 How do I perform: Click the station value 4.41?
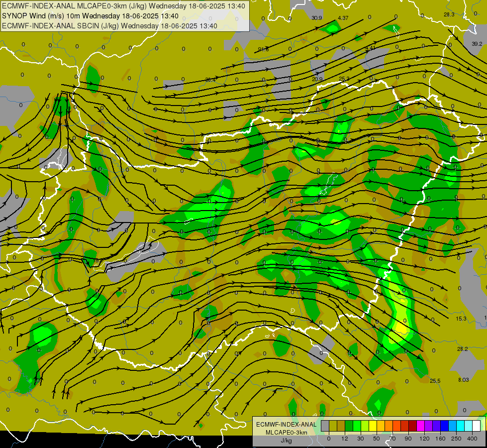370,48
